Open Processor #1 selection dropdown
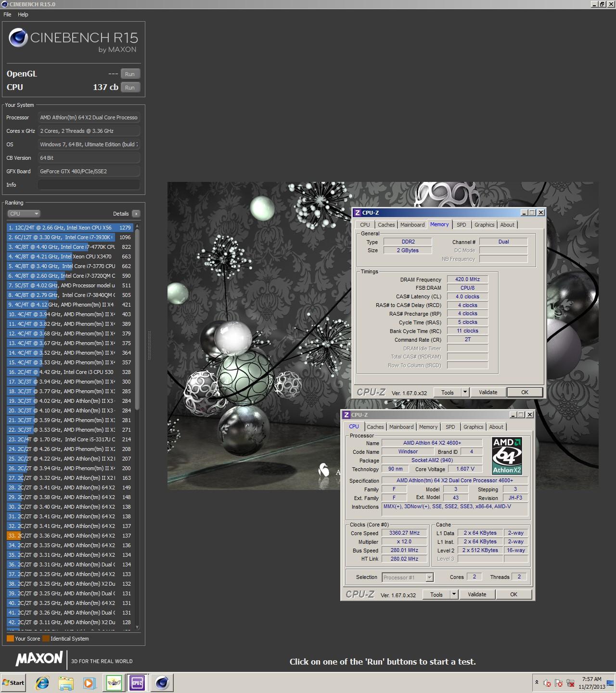The image size is (616, 693). click(408, 577)
